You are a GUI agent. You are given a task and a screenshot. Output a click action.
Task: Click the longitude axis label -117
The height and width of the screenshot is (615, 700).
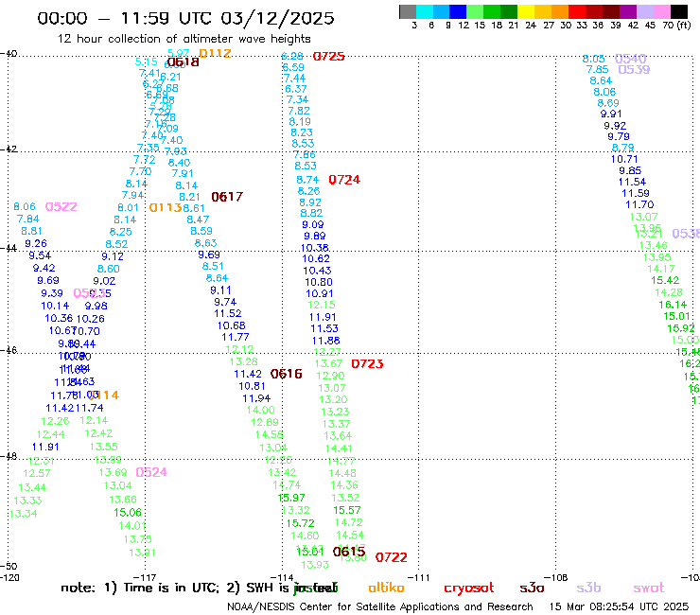[x=145, y=577]
